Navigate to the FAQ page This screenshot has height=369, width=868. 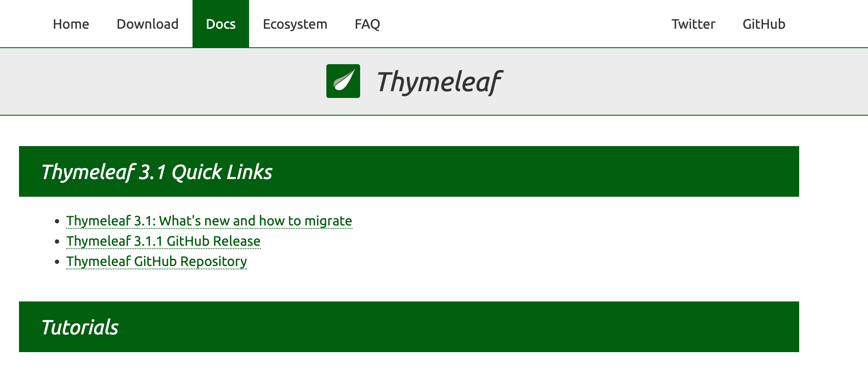[367, 24]
